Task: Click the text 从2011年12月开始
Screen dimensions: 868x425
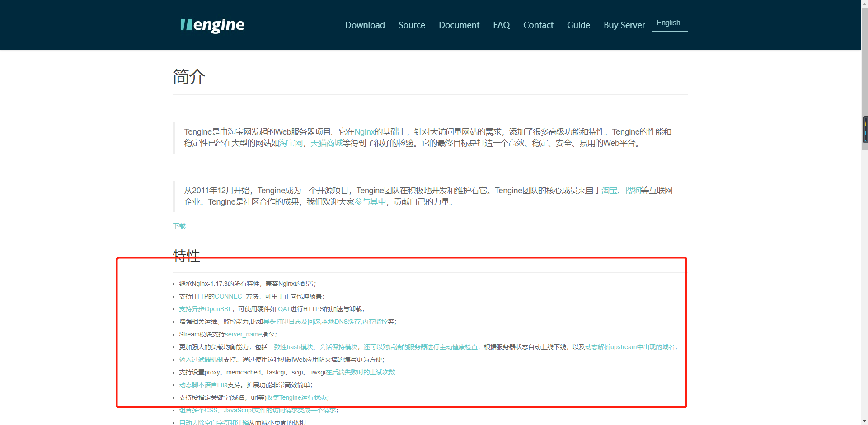Action: (x=217, y=191)
